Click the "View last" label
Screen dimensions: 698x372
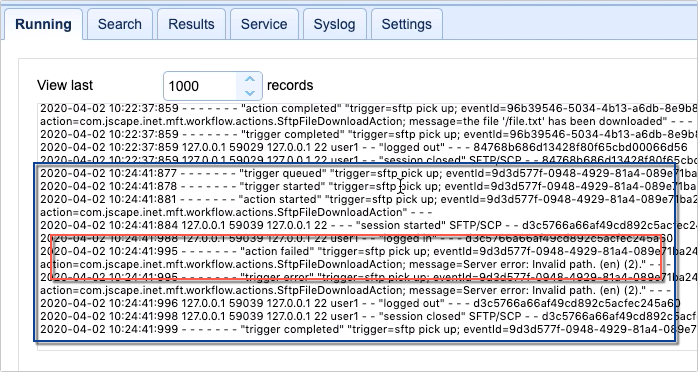tap(65, 85)
